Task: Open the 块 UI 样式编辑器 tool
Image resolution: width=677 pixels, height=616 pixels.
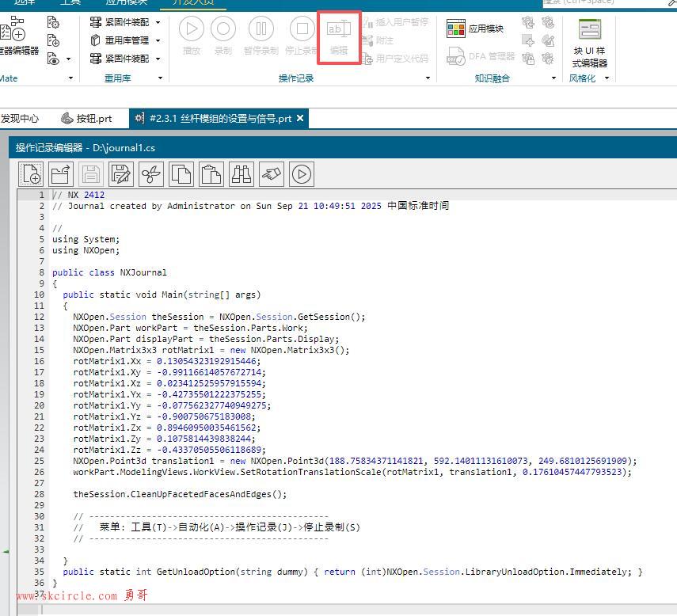Action: tap(590, 42)
